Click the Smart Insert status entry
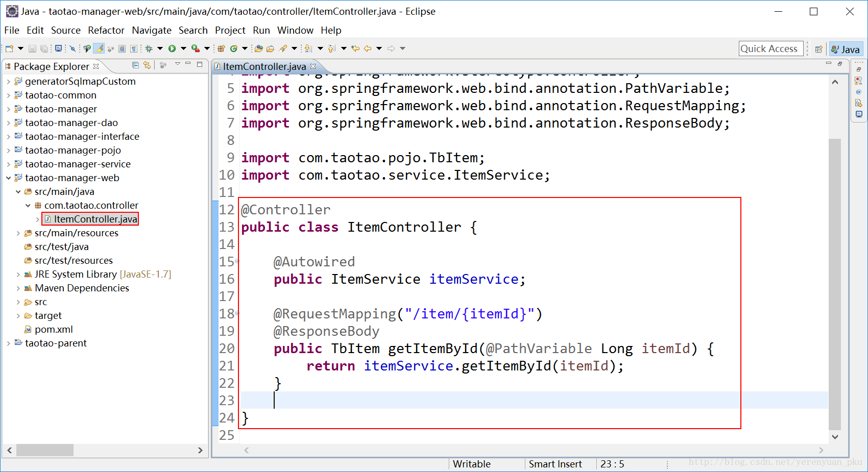This screenshot has height=472, width=868. pyautogui.click(x=556, y=464)
